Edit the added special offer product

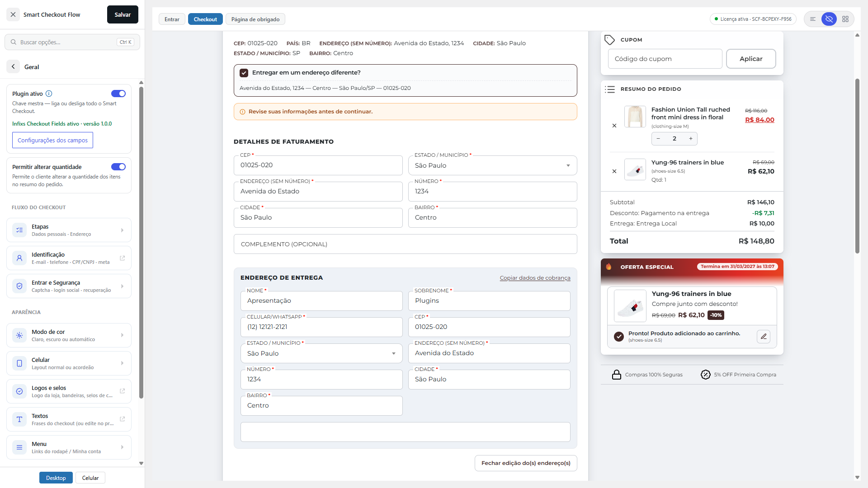click(764, 336)
